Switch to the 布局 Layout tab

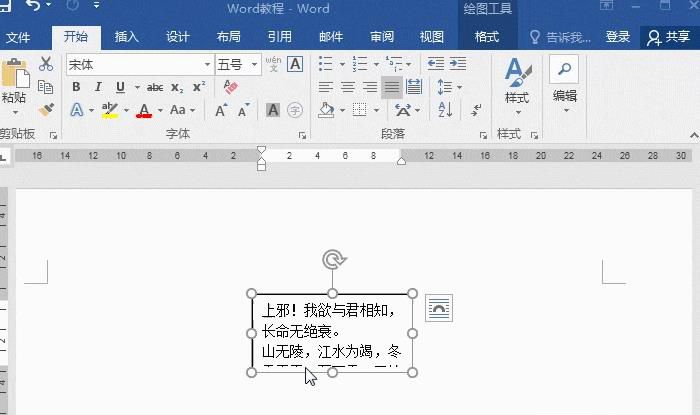click(x=229, y=37)
